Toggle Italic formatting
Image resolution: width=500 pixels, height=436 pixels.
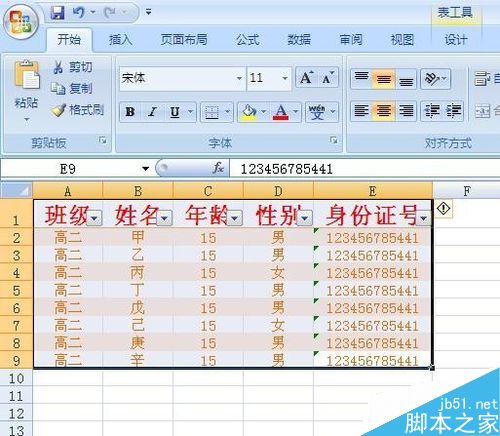tap(152, 112)
